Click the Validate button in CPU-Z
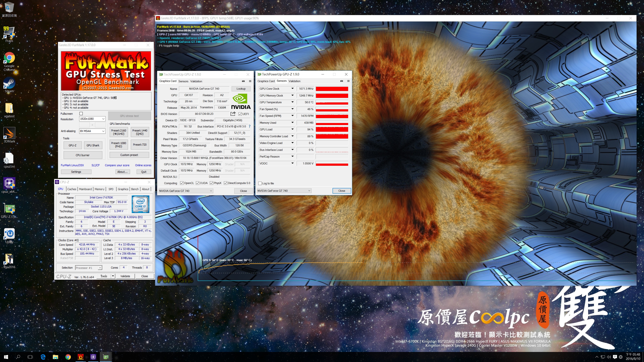Image resolution: width=644 pixels, height=362 pixels. pyautogui.click(x=125, y=276)
